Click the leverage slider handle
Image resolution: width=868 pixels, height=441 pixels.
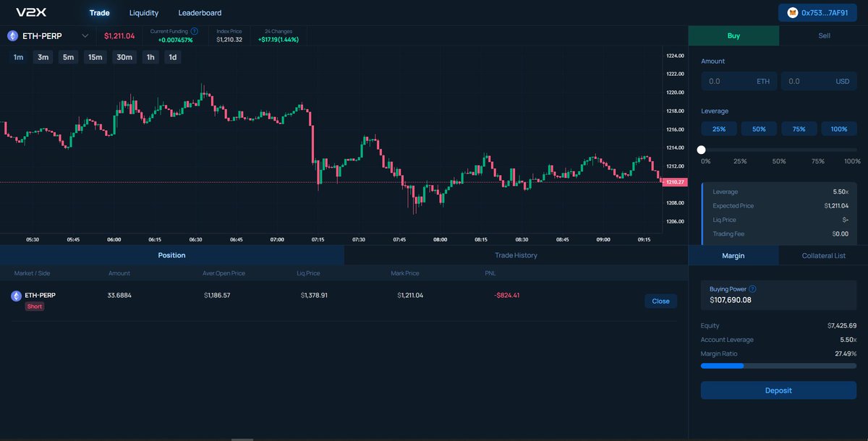coord(701,150)
